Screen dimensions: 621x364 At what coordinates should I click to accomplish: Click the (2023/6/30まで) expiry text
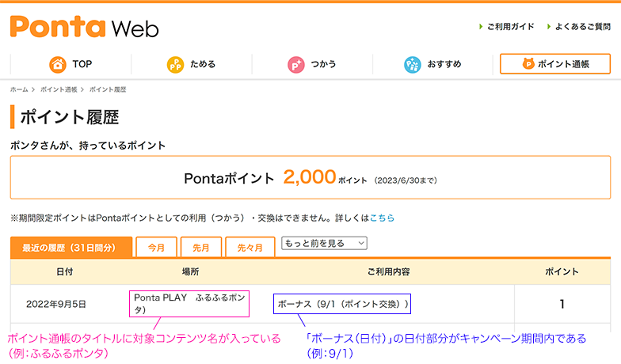(406, 180)
